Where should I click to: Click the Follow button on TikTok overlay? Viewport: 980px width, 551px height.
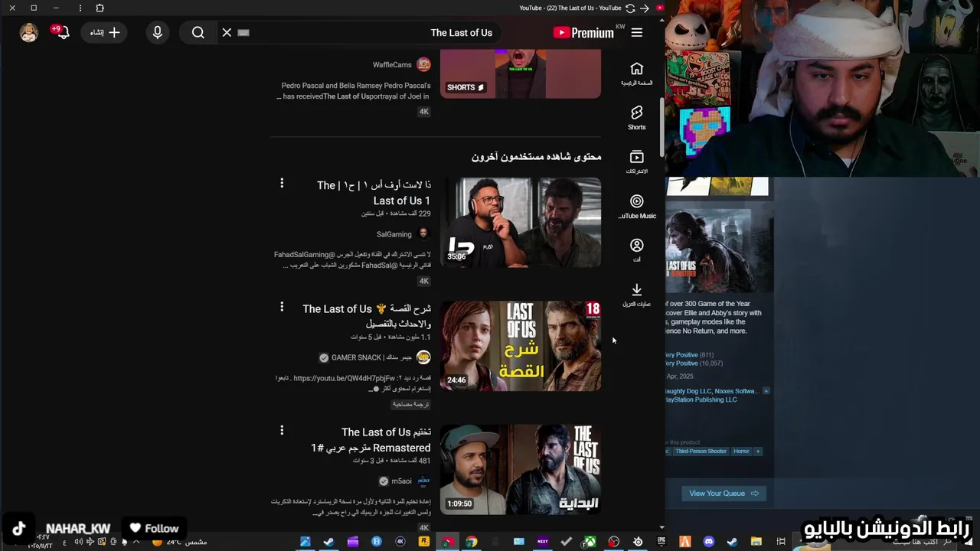pyautogui.click(x=154, y=528)
